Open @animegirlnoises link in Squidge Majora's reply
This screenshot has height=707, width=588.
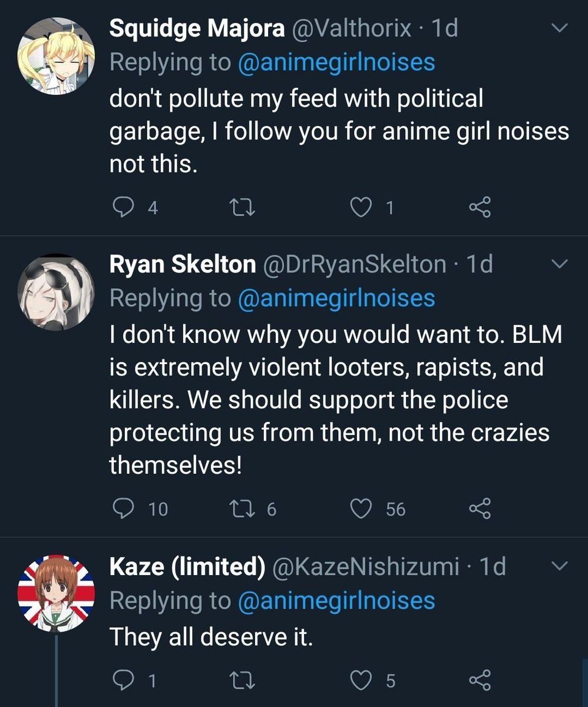pyautogui.click(x=336, y=62)
